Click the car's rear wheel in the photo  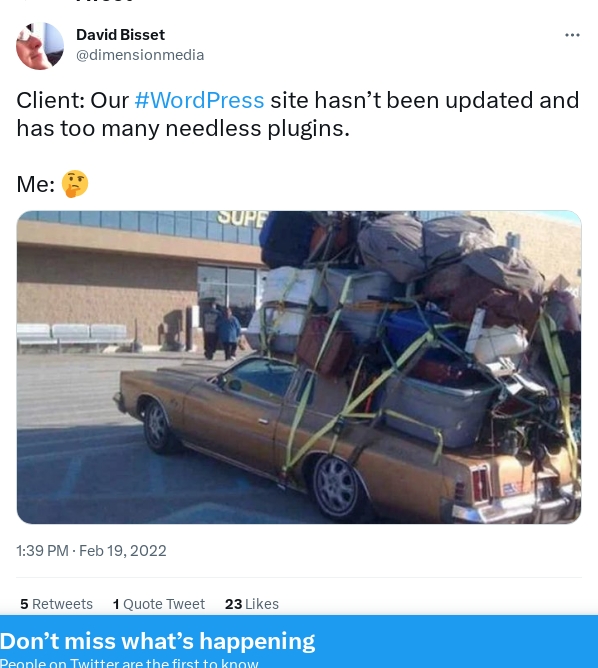coord(336,486)
